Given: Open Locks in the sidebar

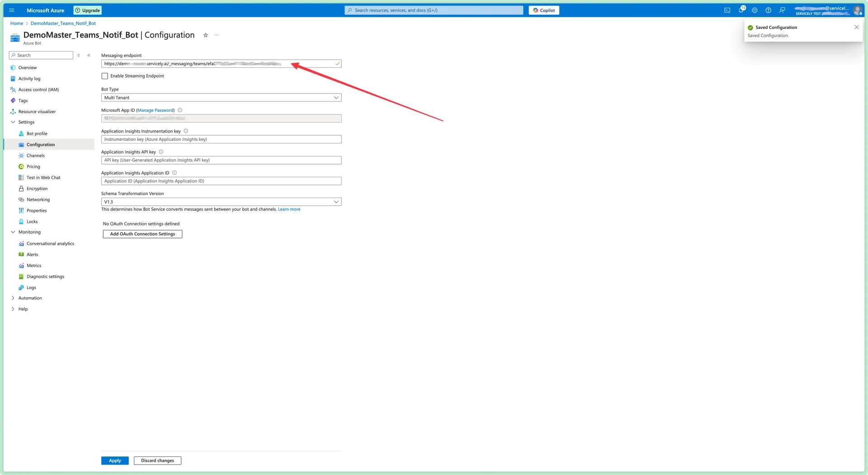Looking at the screenshot, I should coord(32,222).
